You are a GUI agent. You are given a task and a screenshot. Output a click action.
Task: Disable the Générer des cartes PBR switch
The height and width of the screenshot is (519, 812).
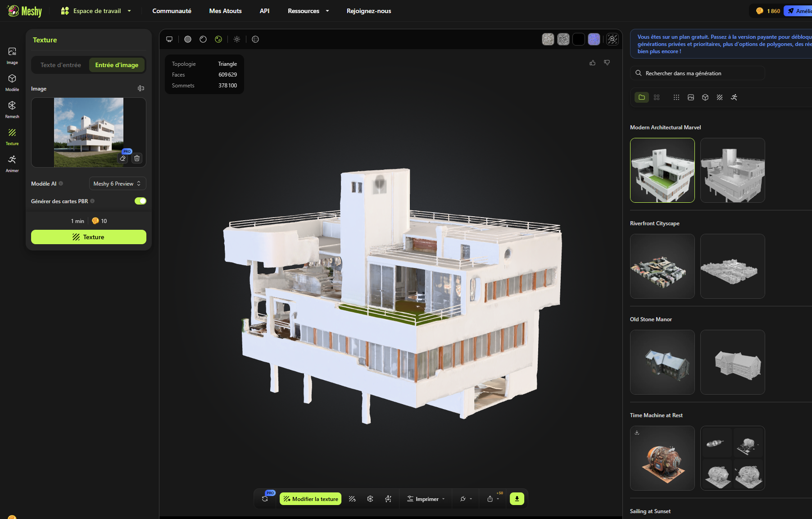pos(140,201)
